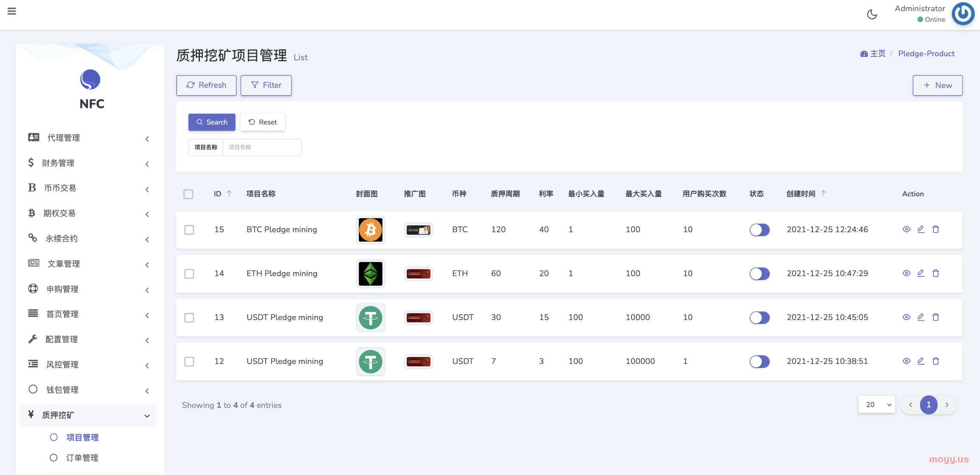Click the 项目名称 search input field
Viewport: 980px width, 475px height.
tap(262, 147)
